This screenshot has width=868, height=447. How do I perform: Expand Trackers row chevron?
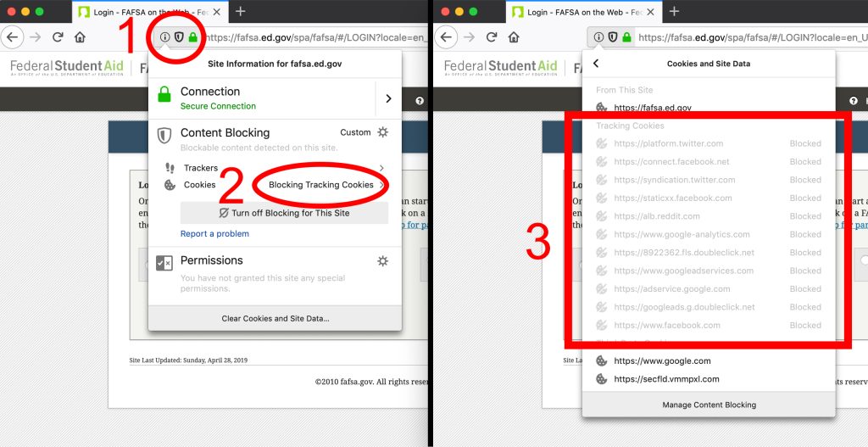[x=381, y=168]
